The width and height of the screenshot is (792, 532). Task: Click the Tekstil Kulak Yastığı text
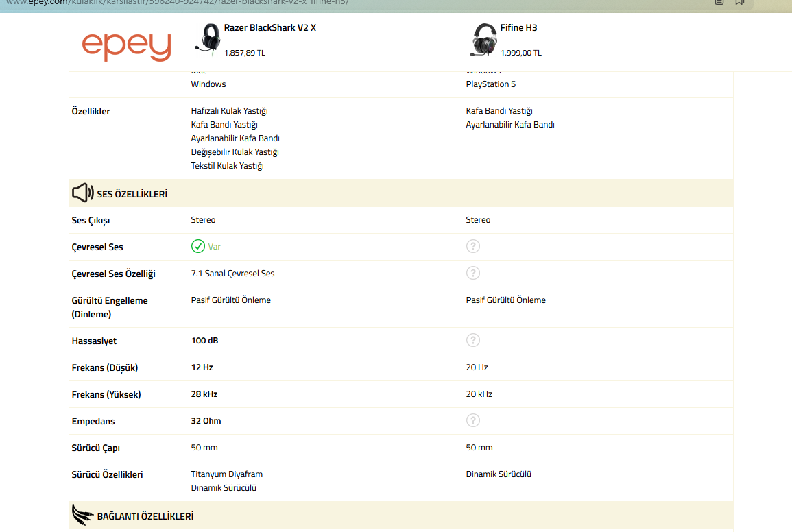click(227, 166)
